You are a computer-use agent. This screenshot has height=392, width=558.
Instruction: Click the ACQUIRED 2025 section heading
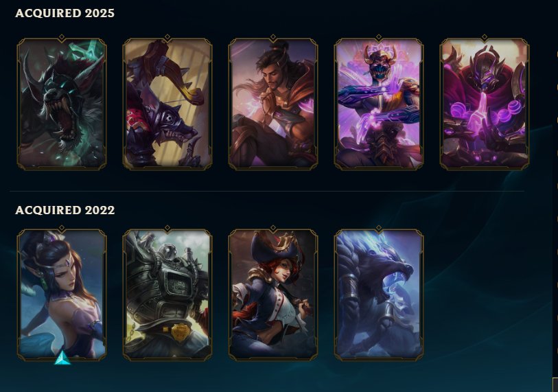click(x=65, y=13)
